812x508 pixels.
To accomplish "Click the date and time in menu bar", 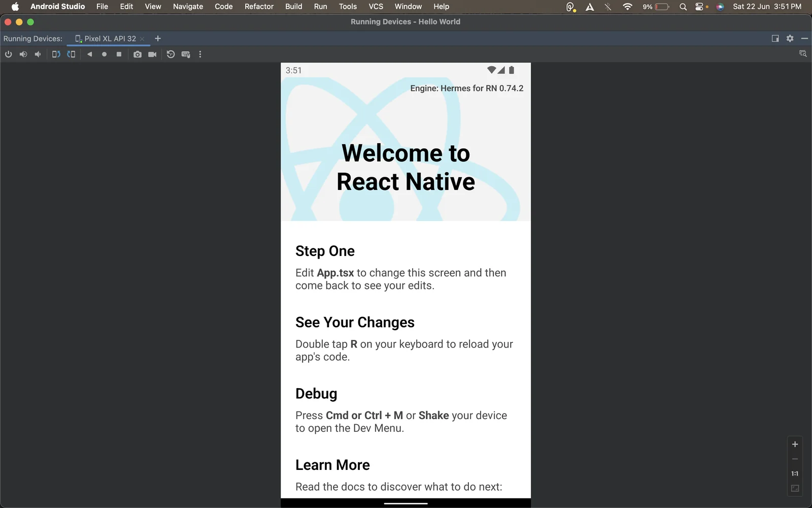I will [x=767, y=7].
